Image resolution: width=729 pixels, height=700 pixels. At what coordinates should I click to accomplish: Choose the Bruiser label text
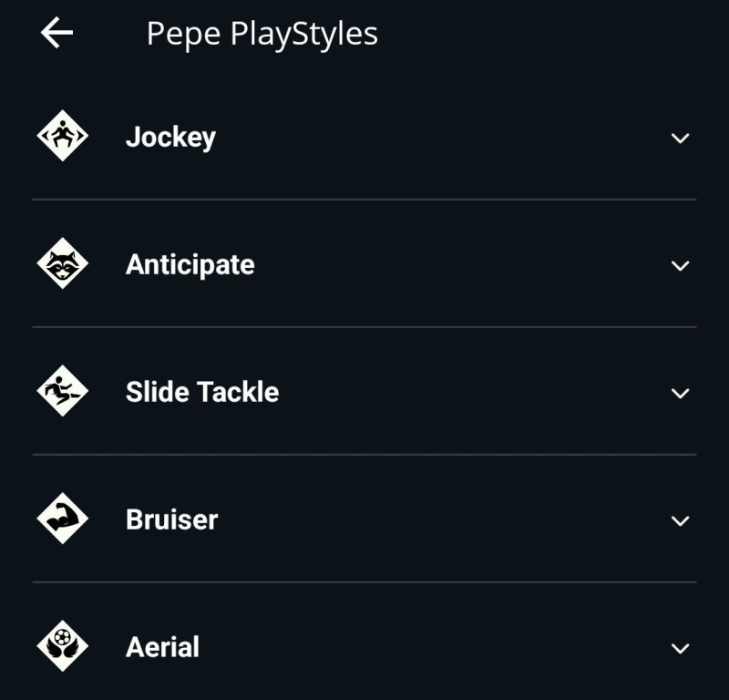point(171,520)
